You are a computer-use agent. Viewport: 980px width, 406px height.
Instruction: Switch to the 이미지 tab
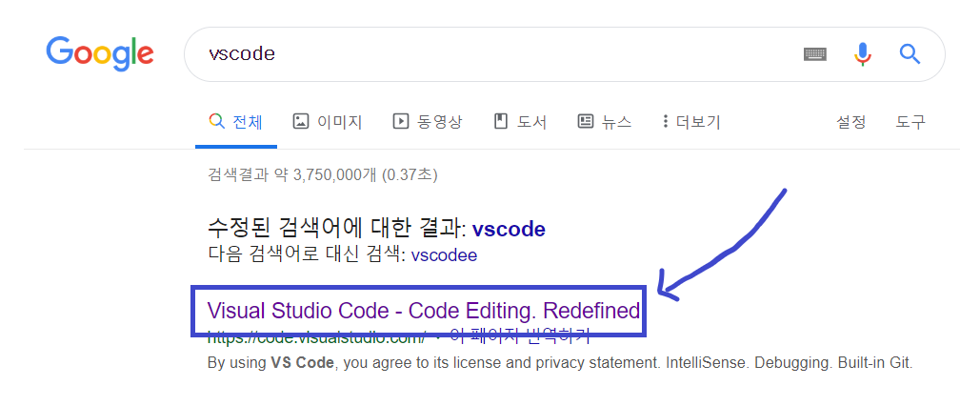328,121
